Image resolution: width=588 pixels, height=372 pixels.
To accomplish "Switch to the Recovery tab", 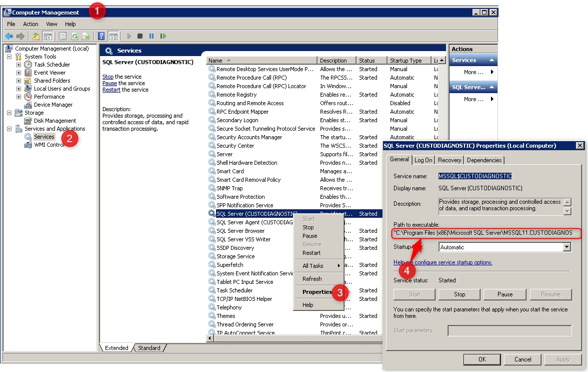I will pos(449,160).
